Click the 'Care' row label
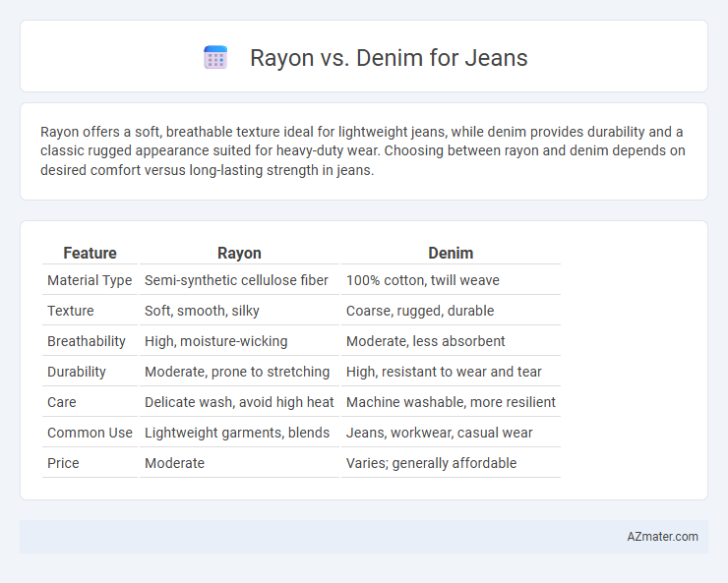The image size is (728, 583). pos(91,402)
